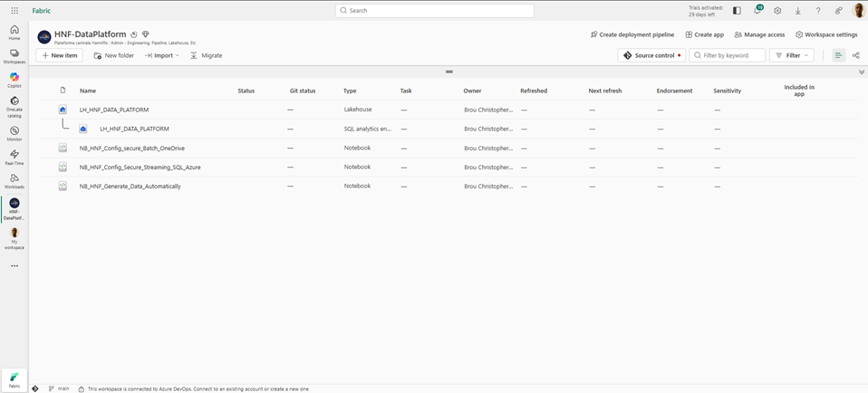Open the OneLake catalog from the sidebar

(x=14, y=106)
